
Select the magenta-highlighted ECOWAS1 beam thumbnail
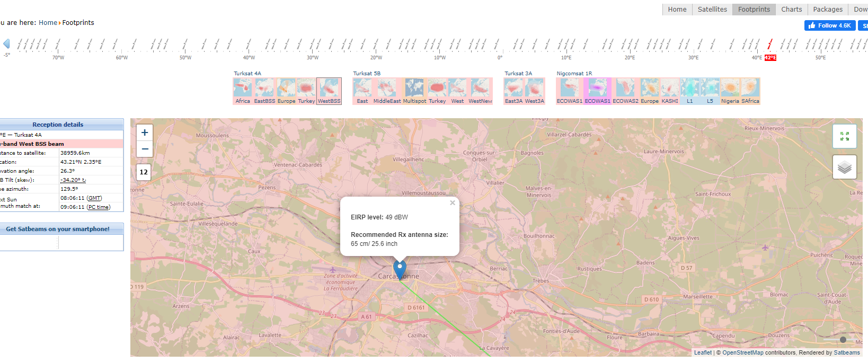click(597, 91)
